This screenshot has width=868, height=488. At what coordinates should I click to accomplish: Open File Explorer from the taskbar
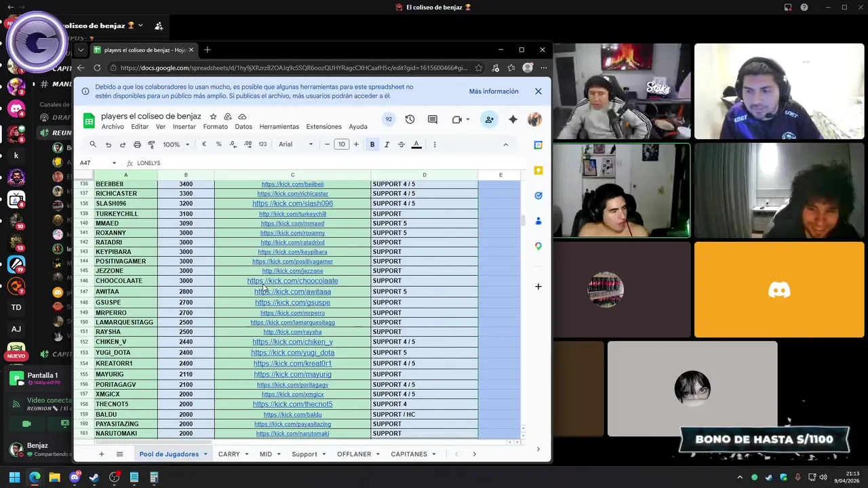pyautogui.click(x=54, y=478)
